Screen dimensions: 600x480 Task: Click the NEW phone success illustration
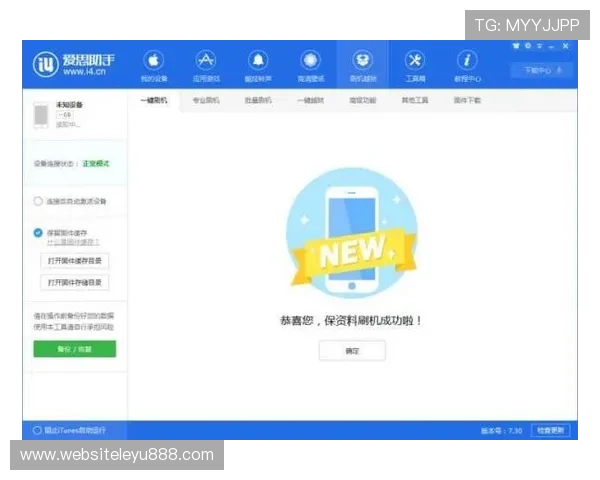[x=352, y=233]
